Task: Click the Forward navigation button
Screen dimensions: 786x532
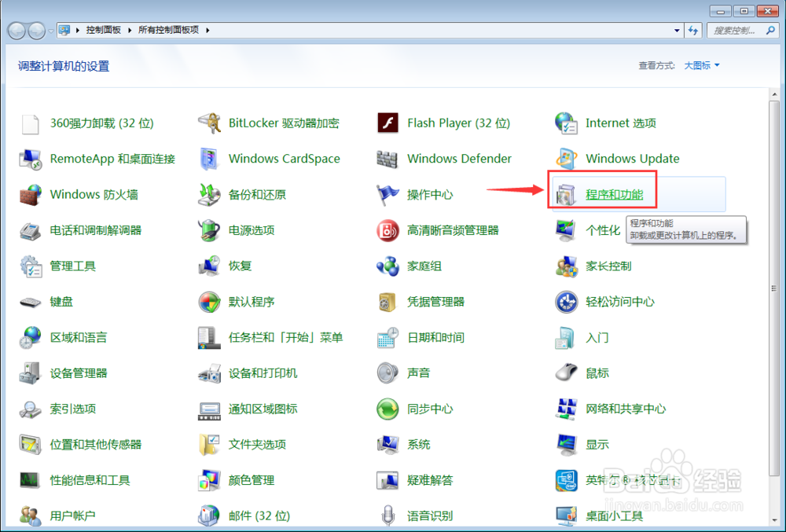Action: [x=37, y=31]
